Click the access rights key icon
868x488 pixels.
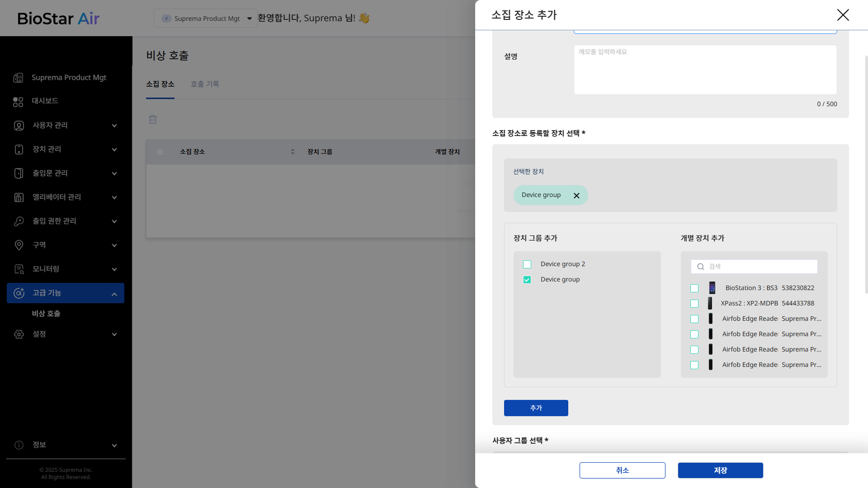tap(19, 221)
